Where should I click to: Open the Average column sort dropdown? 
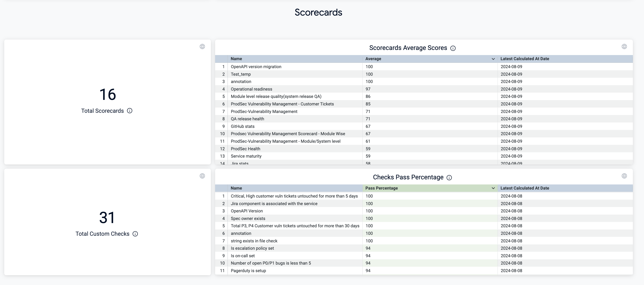point(493,59)
